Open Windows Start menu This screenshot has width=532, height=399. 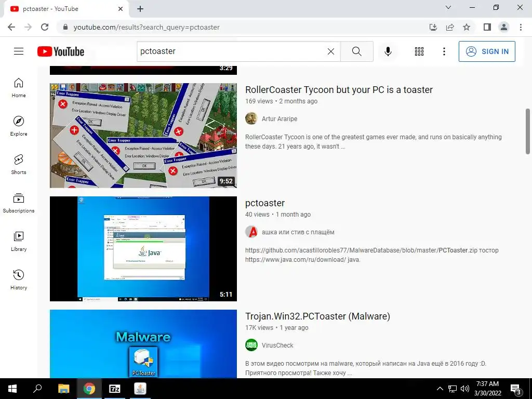coord(12,389)
